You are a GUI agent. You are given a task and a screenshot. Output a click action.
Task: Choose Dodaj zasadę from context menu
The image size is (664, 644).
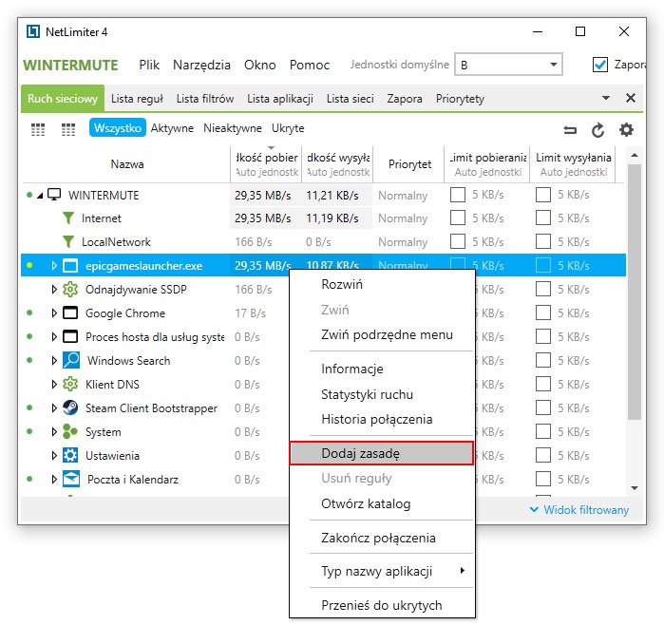click(382, 453)
